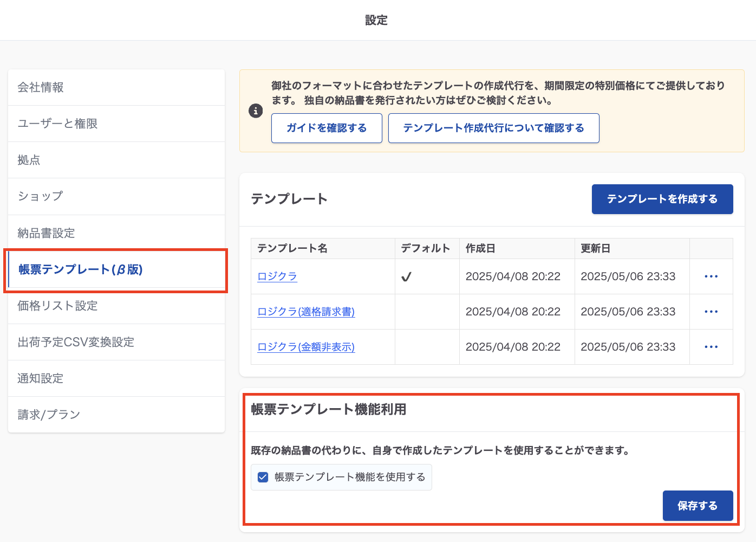The image size is (756, 542).
Task: Select 拠点 in the sidebar
Action: tap(29, 160)
